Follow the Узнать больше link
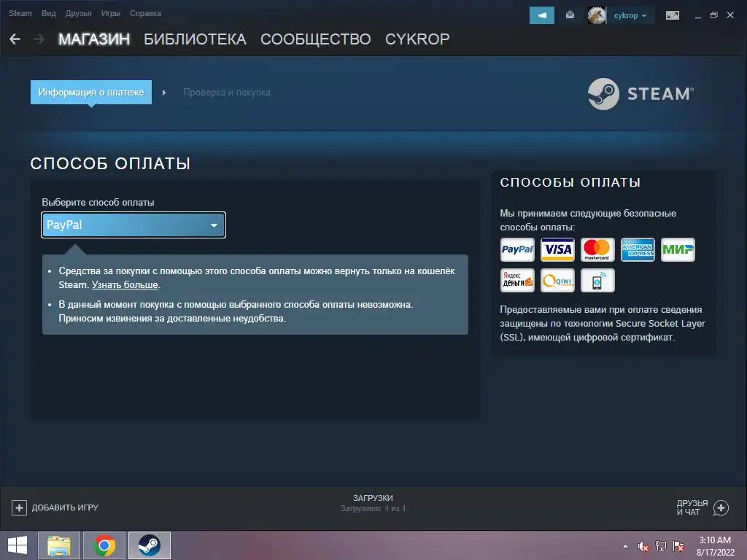The height and width of the screenshot is (560, 747). (x=125, y=285)
